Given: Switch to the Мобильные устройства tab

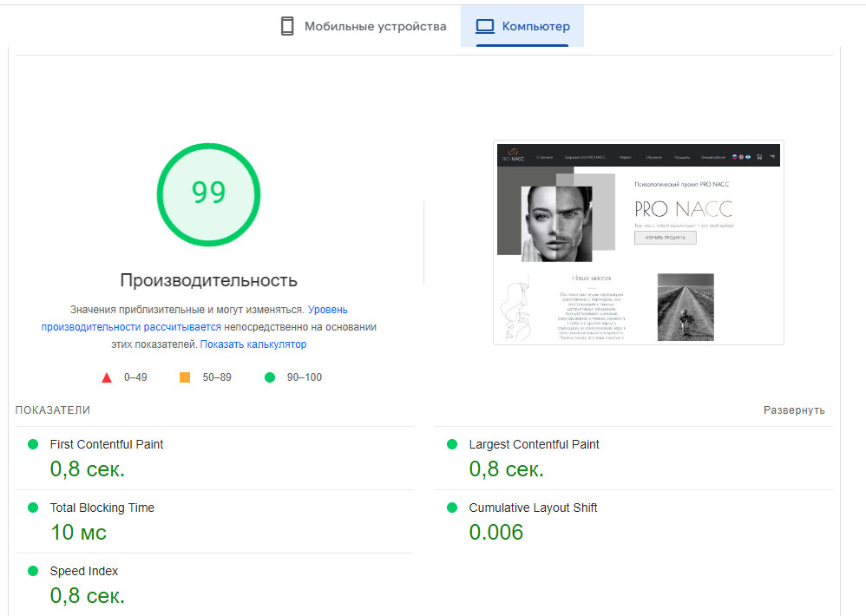Looking at the screenshot, I should click(x=363, y=26).
